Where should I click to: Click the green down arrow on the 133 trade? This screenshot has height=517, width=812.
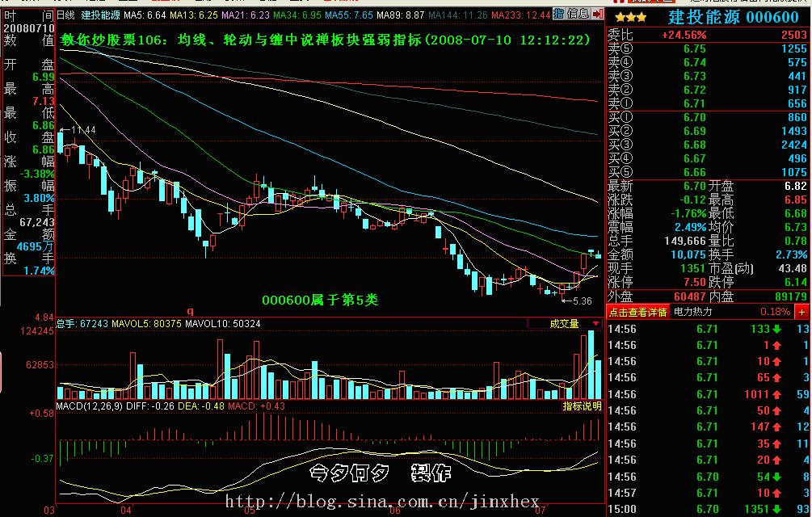(776, 330)
